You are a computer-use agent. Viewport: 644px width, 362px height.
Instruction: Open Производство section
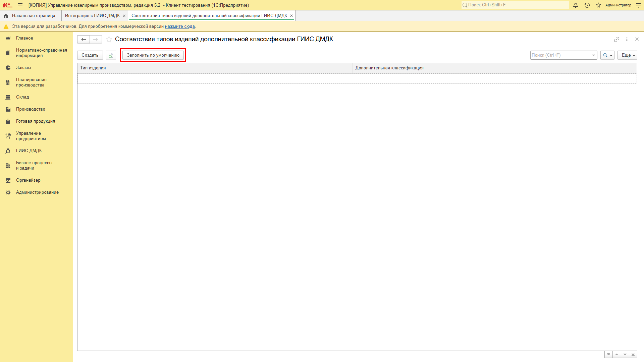[36, 109]
